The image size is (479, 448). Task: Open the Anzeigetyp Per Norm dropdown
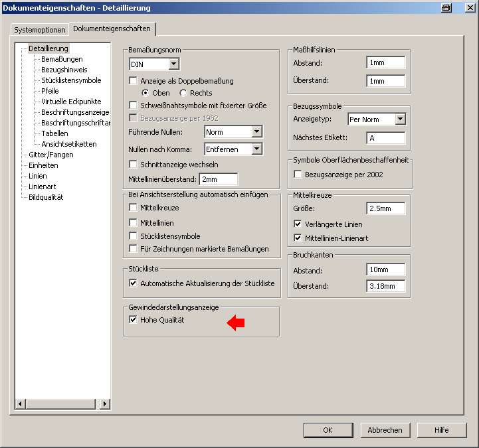click(400, 119)
